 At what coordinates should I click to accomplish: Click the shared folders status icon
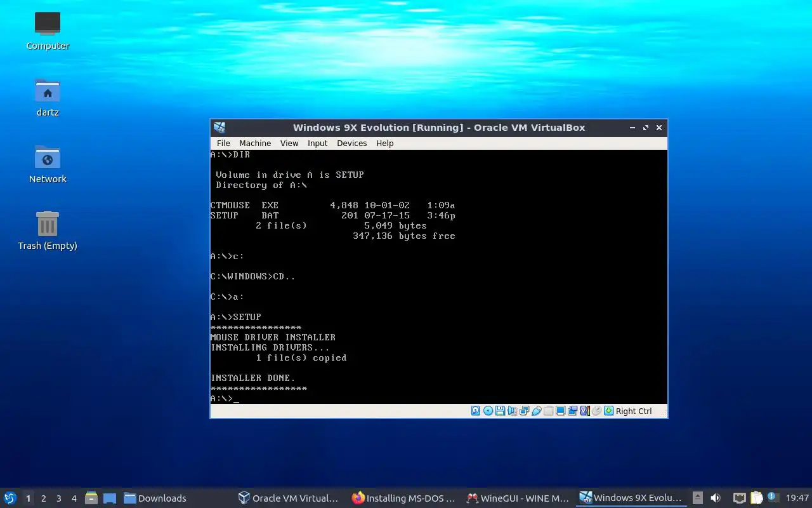point(548,411)
